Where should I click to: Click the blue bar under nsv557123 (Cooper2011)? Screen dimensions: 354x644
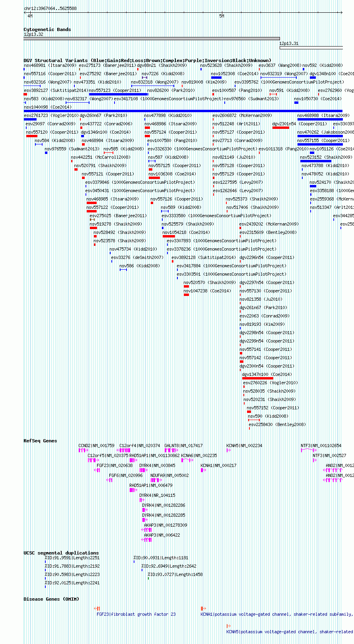click(118, 94)
